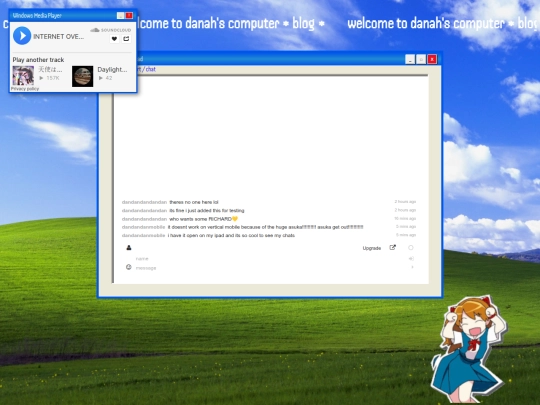The width and height of the screenshot is (540, 405).
Task: Click message 'i have it open on my ipad'
Action: (x=231, y=236)
